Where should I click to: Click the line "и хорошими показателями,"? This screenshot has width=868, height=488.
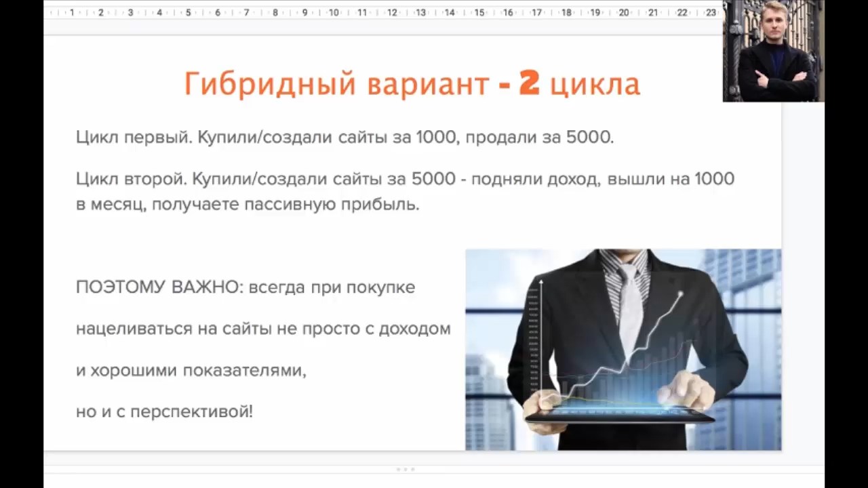point(191,371)
